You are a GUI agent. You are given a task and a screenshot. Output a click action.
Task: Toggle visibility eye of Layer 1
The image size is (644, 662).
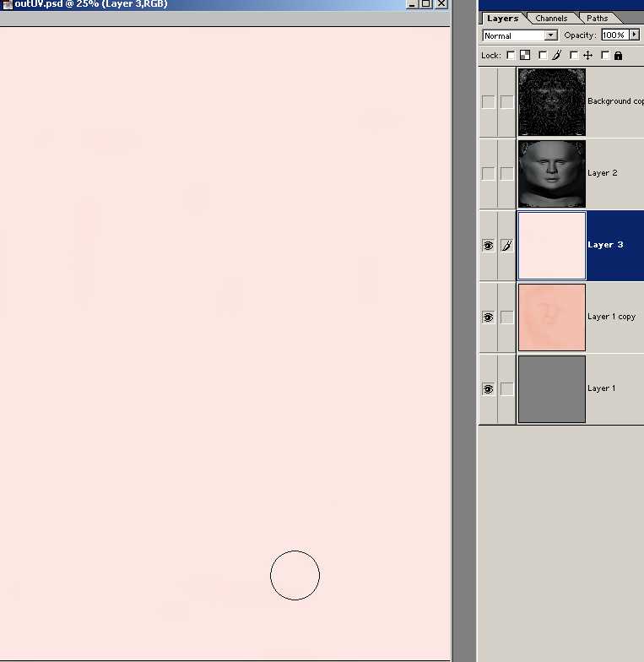click(x=488, y=389)
